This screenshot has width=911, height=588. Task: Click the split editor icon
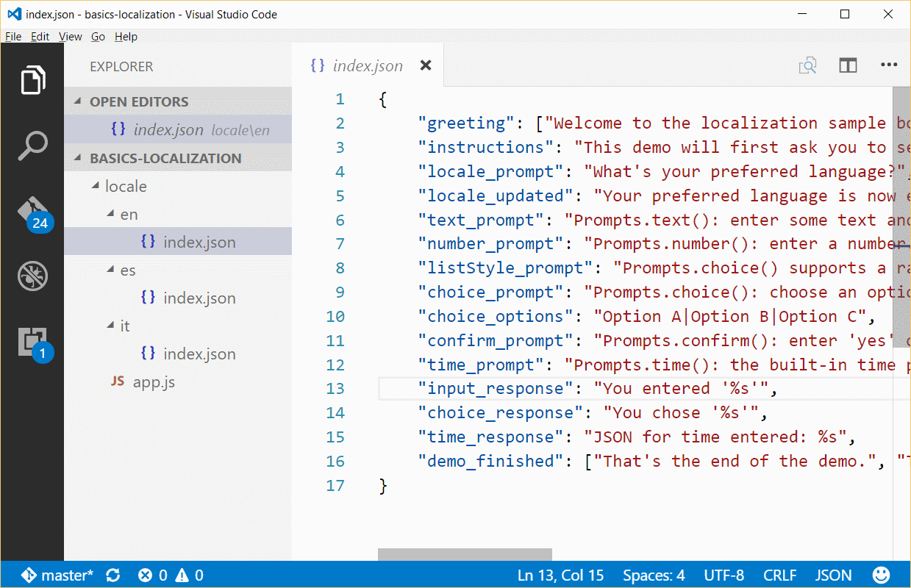tap(848, 65)
